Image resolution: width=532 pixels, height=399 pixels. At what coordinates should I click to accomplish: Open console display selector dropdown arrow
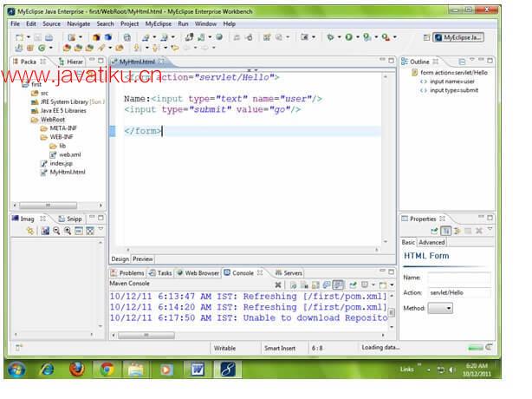tap(373, 285)
